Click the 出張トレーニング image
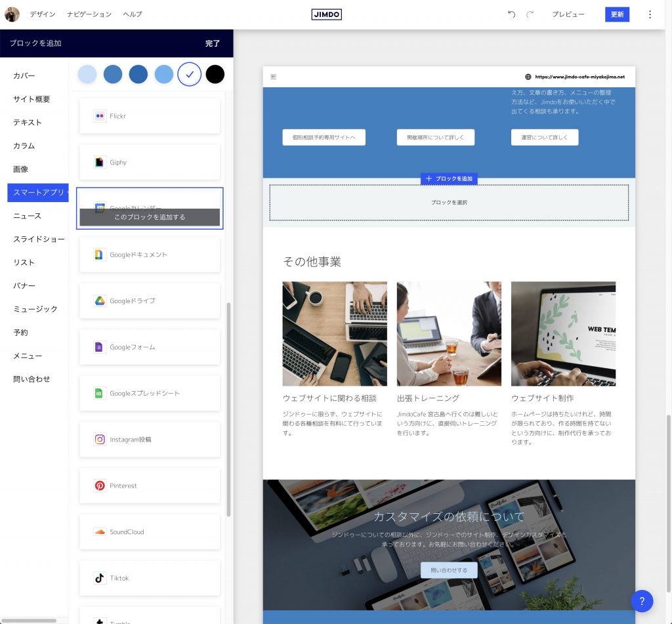The image size is (672, 624). pyautogui.click(x=449, y=333)
